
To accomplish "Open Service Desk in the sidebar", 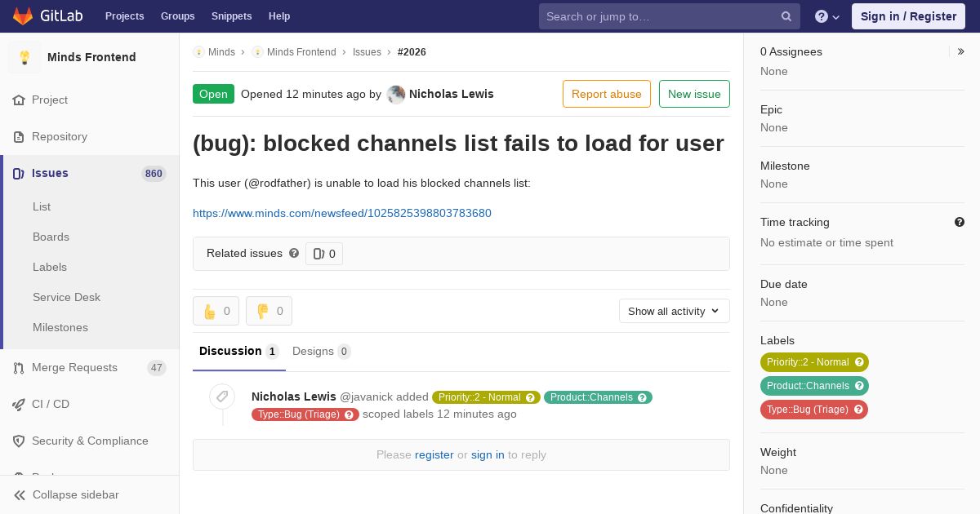I will tap(66, 298).
